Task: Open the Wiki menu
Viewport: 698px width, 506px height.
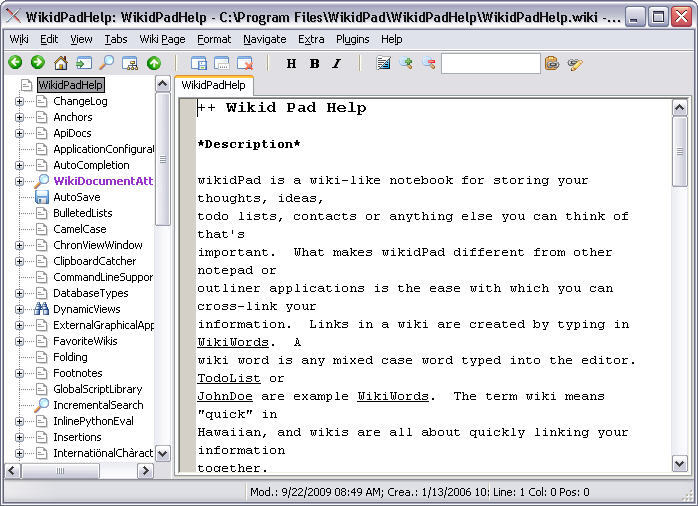Action: (x=19, y=39)
